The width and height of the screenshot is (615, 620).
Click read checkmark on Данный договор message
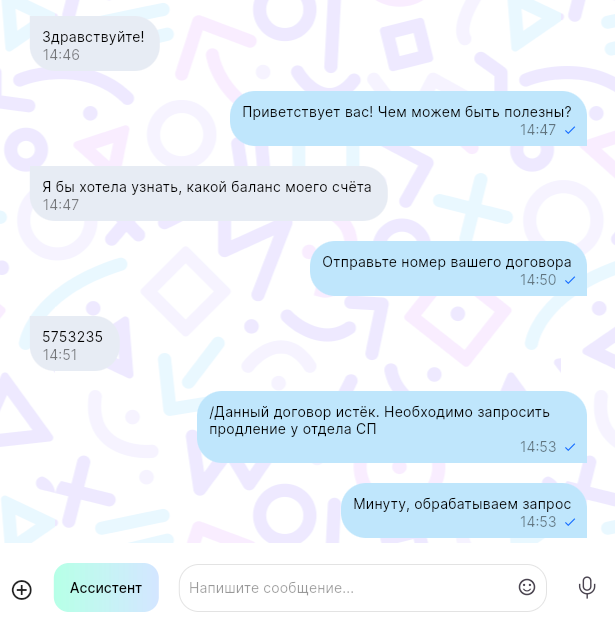(x=570, y=447)
